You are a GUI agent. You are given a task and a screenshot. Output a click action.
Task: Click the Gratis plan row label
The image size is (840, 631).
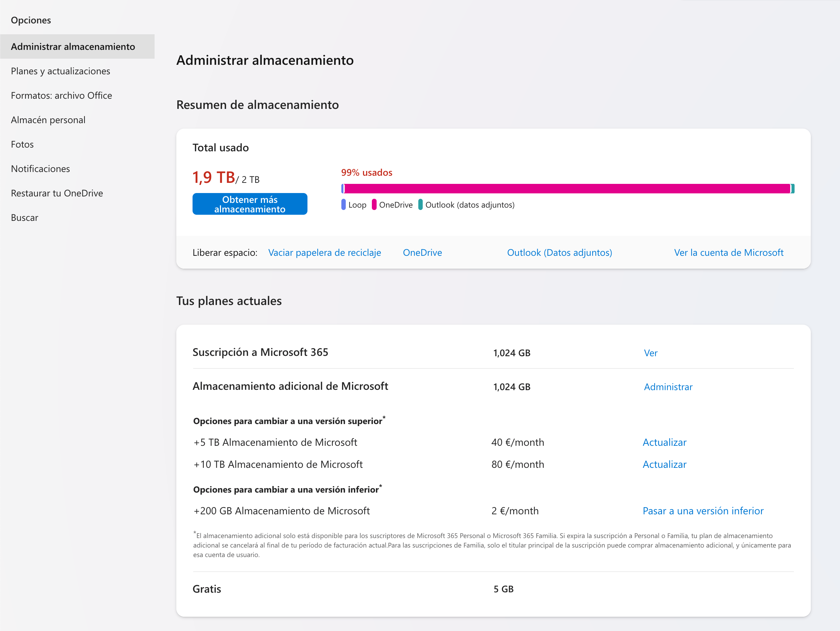pyautogui.click(x=207, y=589)
